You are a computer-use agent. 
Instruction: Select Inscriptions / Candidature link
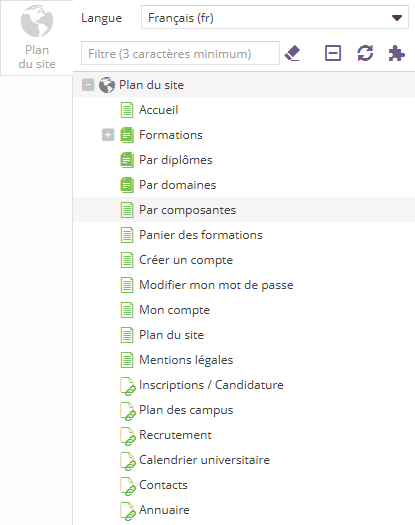(211, 385)
